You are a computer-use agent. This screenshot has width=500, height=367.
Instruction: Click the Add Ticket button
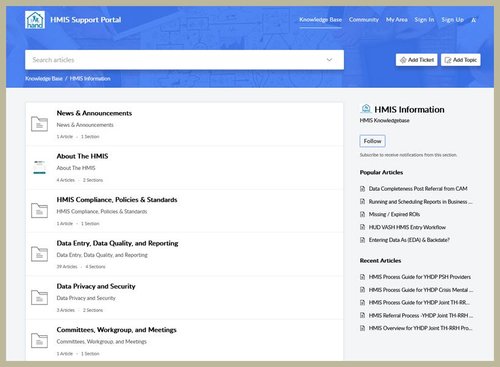coord(417,60)
